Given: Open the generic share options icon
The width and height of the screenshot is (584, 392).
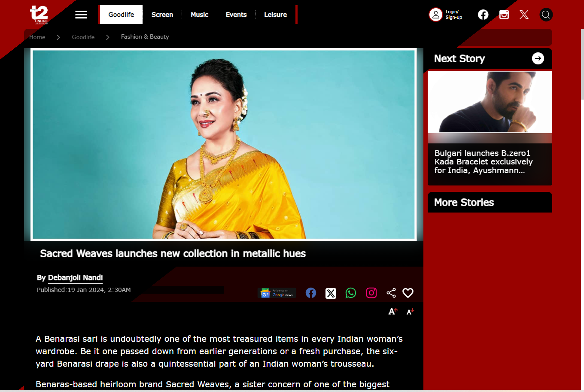Looking at the screenshot, I should pos(391,293).
